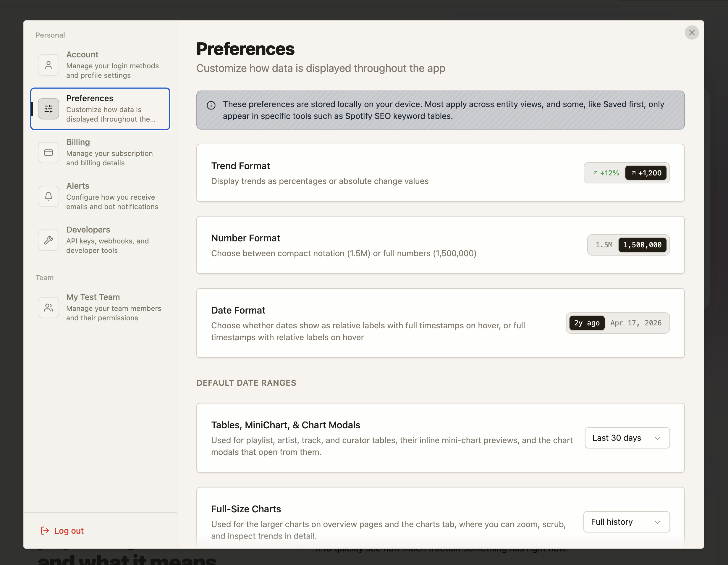Viewport: 728px width, 565px height.
Task: Set Date Format to Apr 17, 2026
Action: 636,323
